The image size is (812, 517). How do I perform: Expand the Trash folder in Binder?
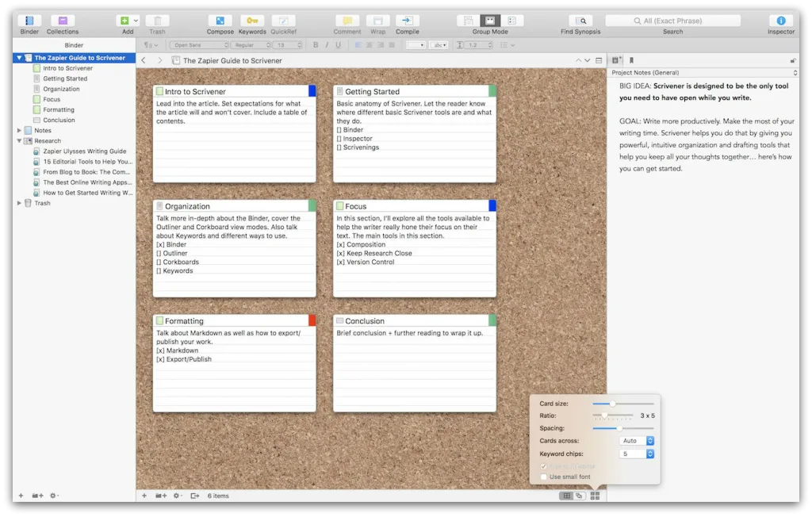19,203
